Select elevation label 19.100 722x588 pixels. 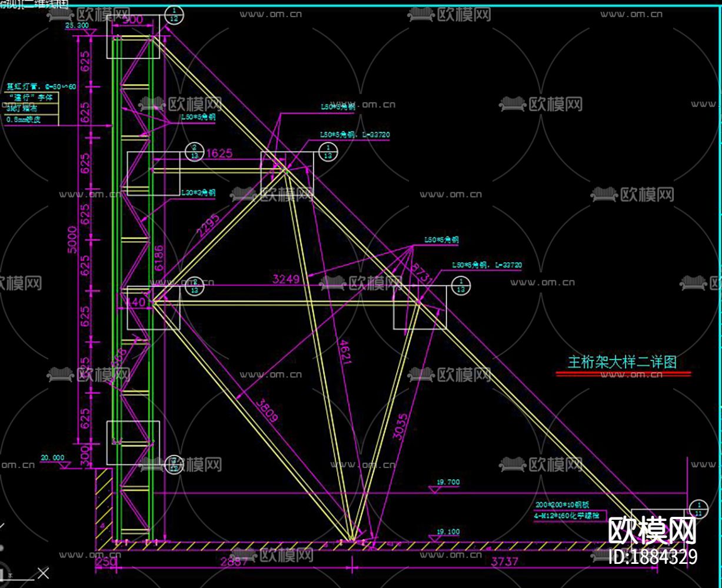[x=448, y=532]
